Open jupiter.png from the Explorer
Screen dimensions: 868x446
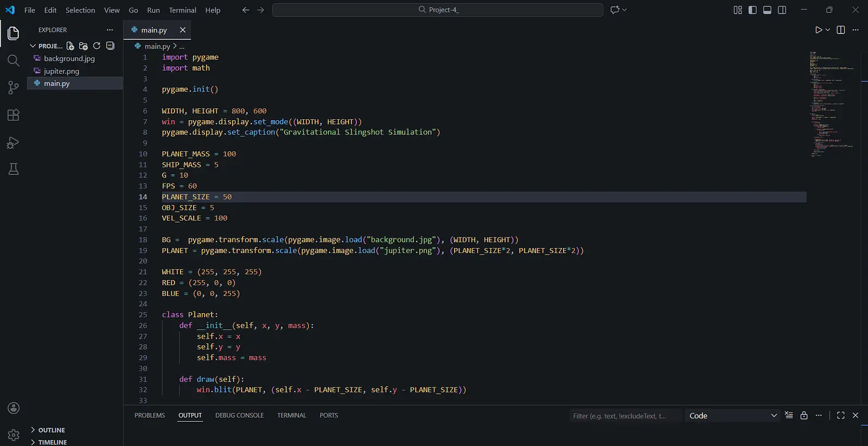tap(61, 71)
